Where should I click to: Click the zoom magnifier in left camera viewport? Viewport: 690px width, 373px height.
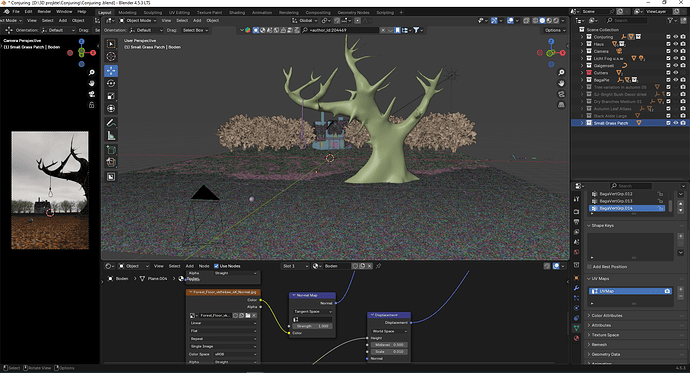[x=92, y=73]
